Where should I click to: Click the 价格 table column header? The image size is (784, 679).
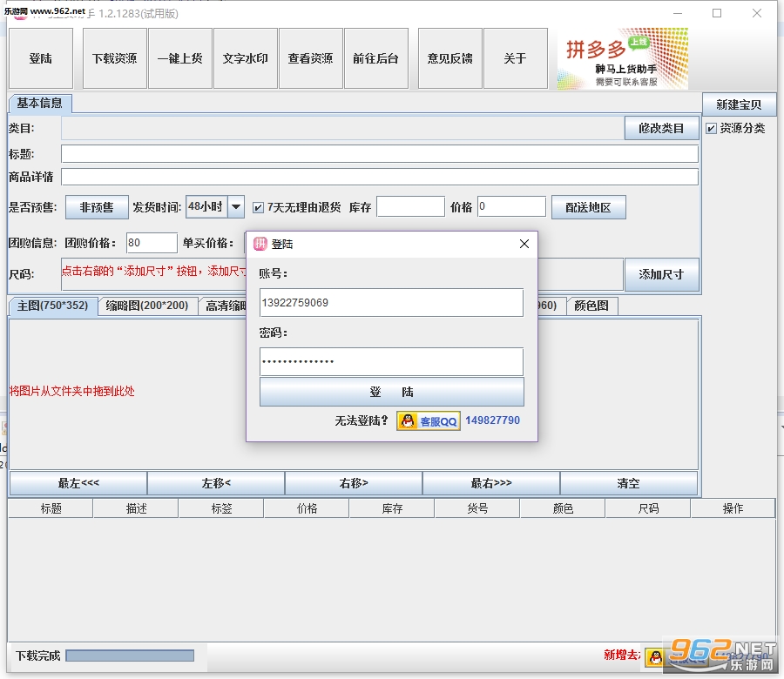pyautogui.click(x=307, y=508)
